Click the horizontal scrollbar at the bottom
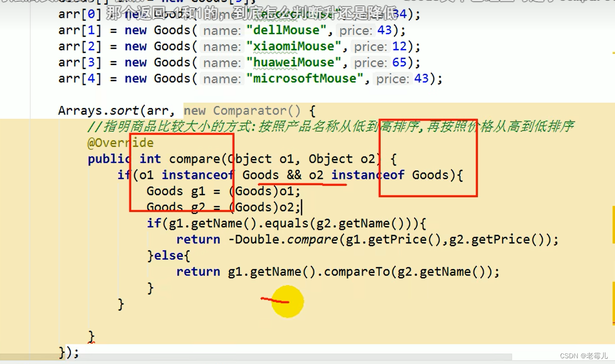 286,356
